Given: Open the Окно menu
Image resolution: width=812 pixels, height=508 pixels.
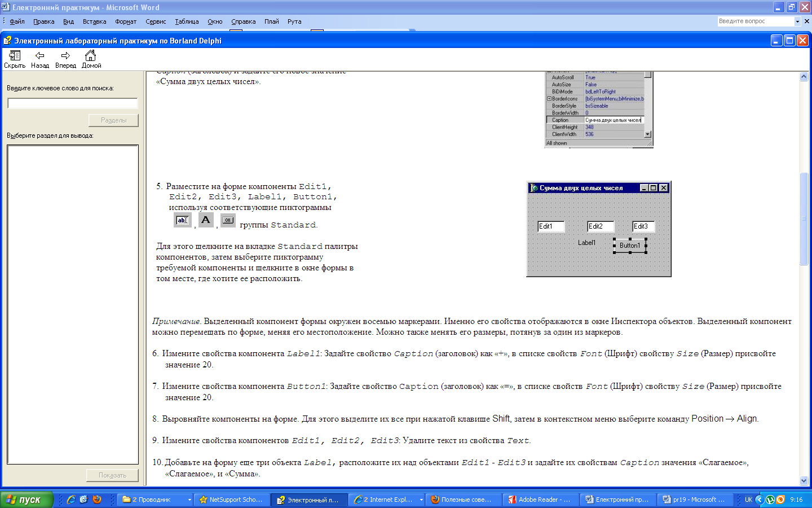Looking at the screenshot, I should 215,21.
